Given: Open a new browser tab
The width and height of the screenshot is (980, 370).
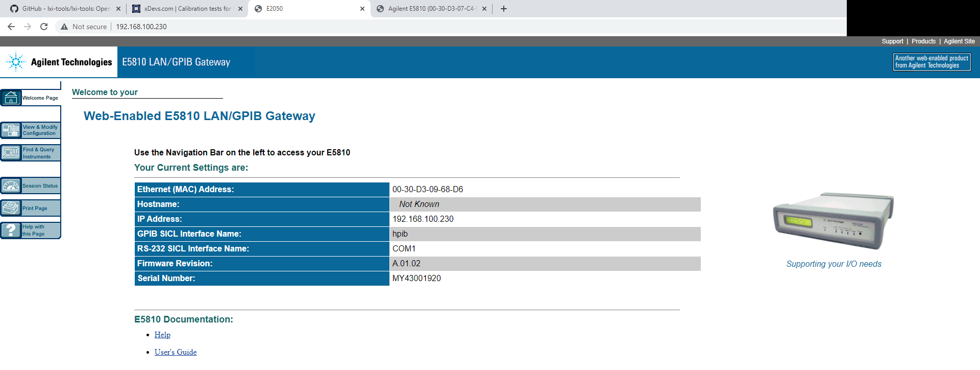Looking at the screenshot, I should pyautogui.click(x=504, y=9).
